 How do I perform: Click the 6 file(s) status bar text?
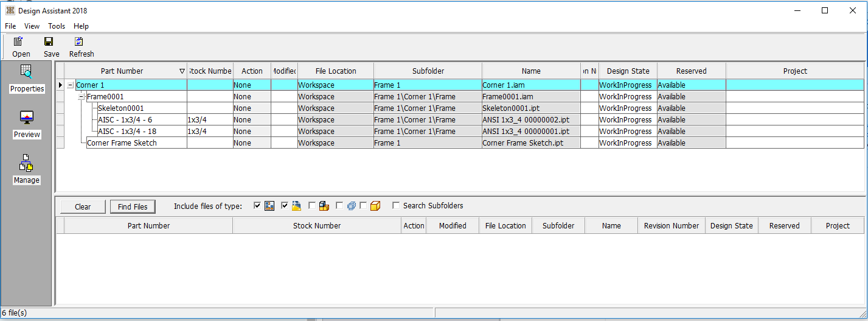[x=15, y=312]
